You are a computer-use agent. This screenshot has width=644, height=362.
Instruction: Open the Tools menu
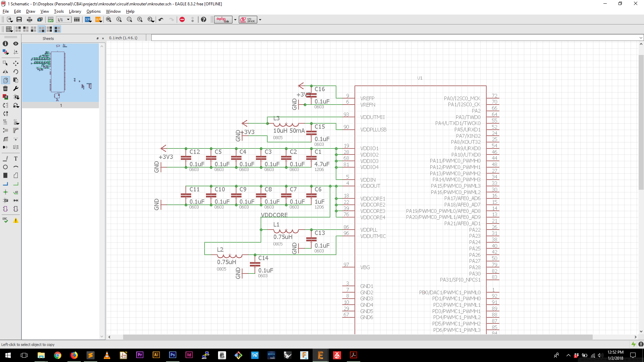[x=59, y=11]
